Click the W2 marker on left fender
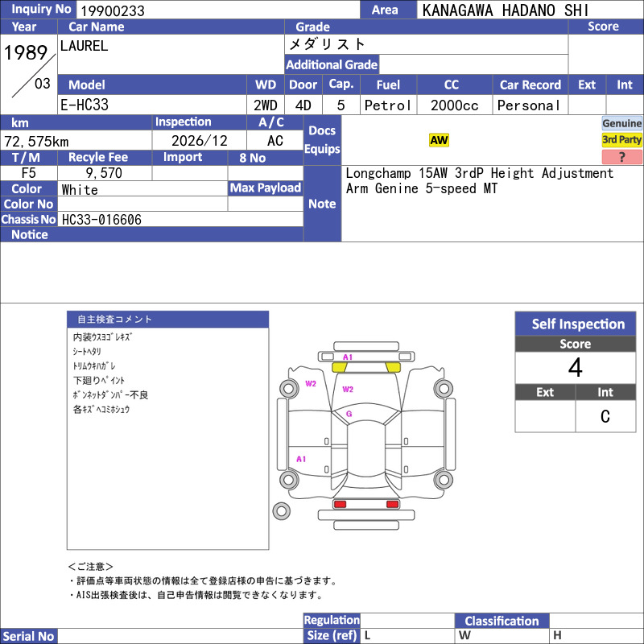Viewport: 644px width, 644px height. point(311,384)
